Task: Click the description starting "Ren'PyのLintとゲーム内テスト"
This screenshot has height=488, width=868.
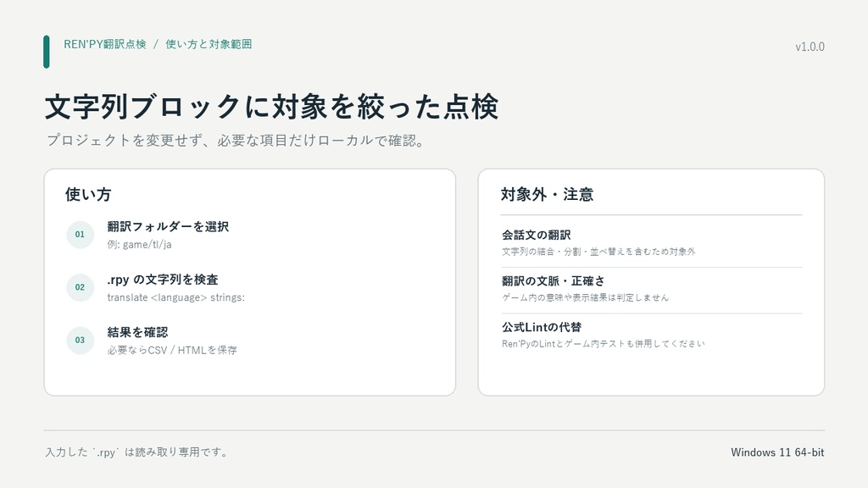Action: 604,344
